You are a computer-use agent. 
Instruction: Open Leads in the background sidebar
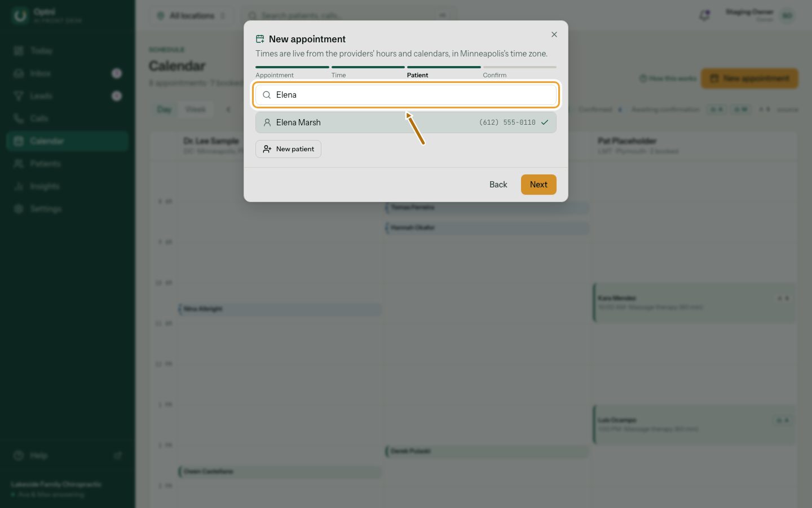pos(68,96)
